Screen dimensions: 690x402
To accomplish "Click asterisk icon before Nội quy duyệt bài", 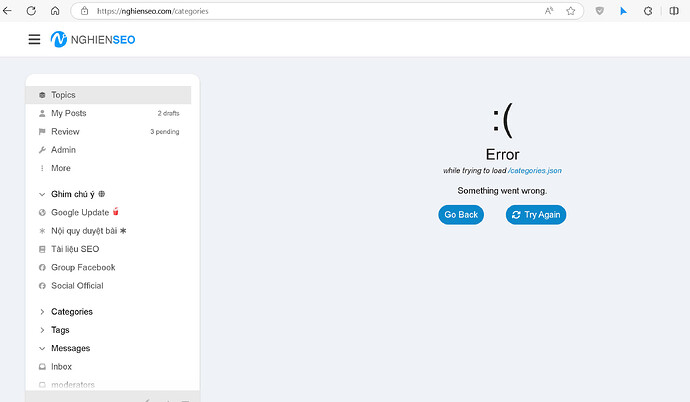I will point(42,231).
